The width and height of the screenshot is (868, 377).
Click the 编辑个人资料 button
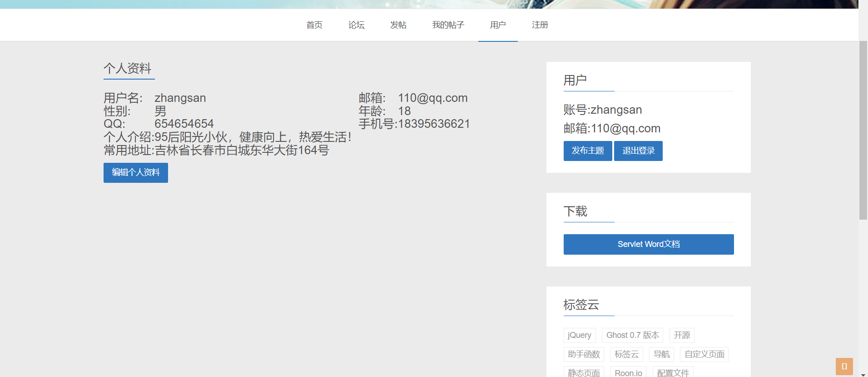[x=136, y=173]
